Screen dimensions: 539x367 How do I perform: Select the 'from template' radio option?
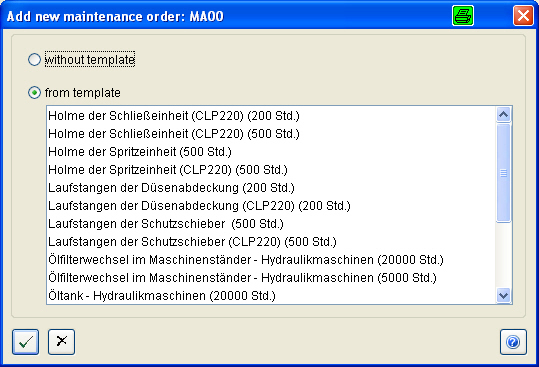[x=34, y=93]
